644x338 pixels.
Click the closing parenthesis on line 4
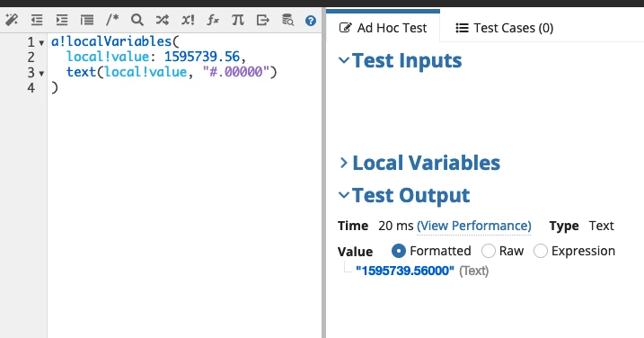tap(55, 87)
